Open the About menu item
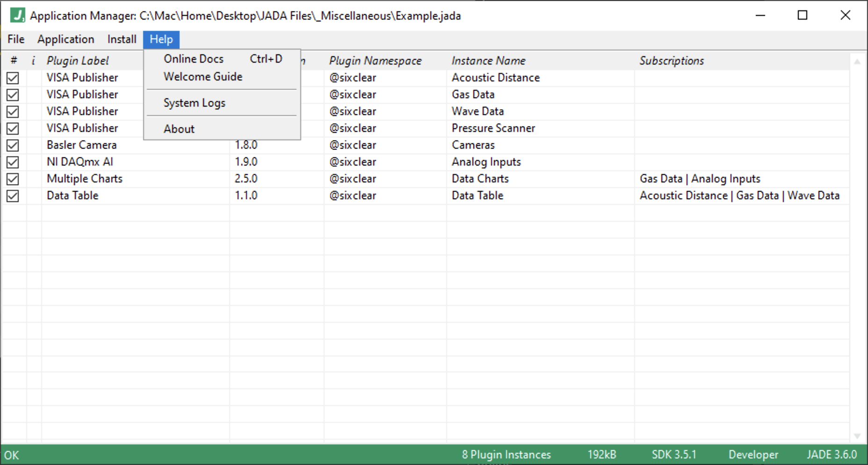This screenshot has width=868, height=465. (222, 129)
